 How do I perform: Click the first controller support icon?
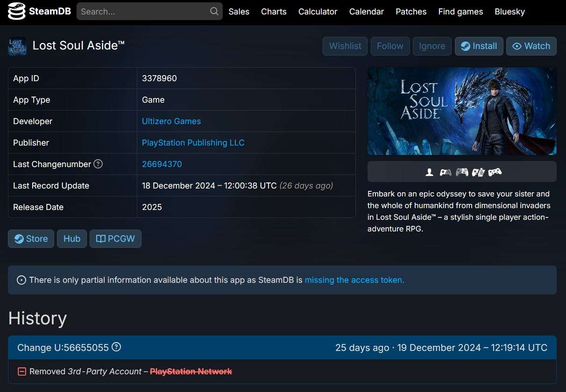point(446,172)
